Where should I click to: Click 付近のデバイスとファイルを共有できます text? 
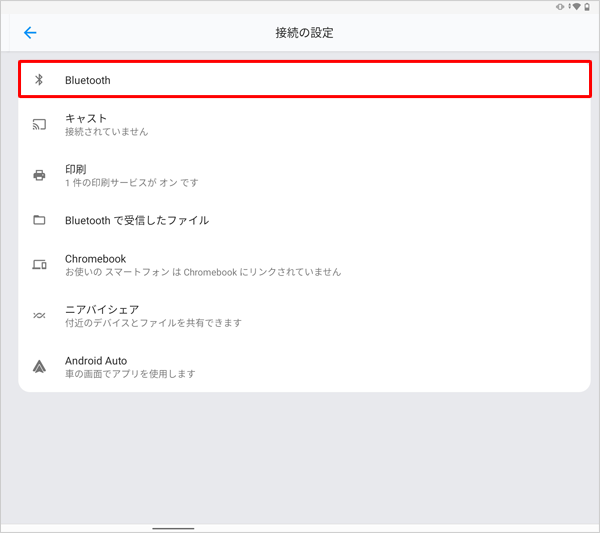pos(153,323)
